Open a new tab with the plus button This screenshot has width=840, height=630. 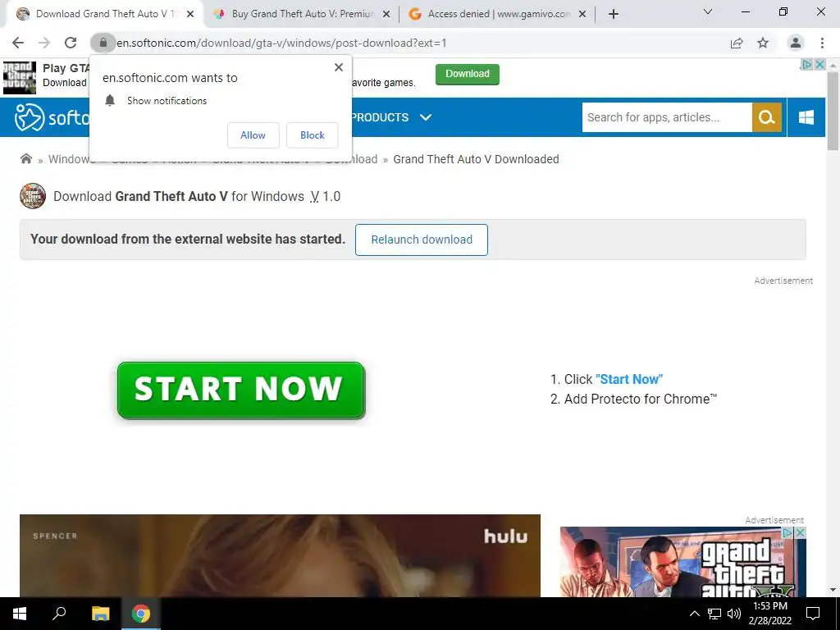point(614,14)
